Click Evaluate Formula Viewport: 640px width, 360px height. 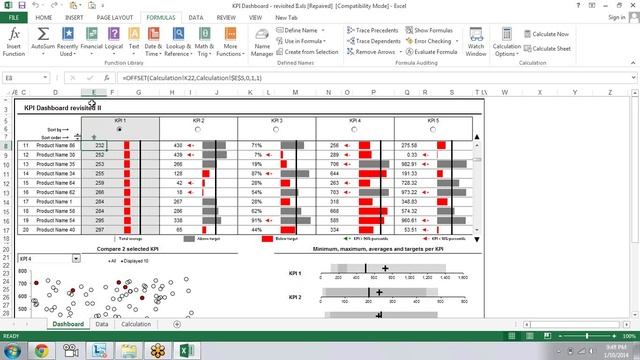[431, 52]
